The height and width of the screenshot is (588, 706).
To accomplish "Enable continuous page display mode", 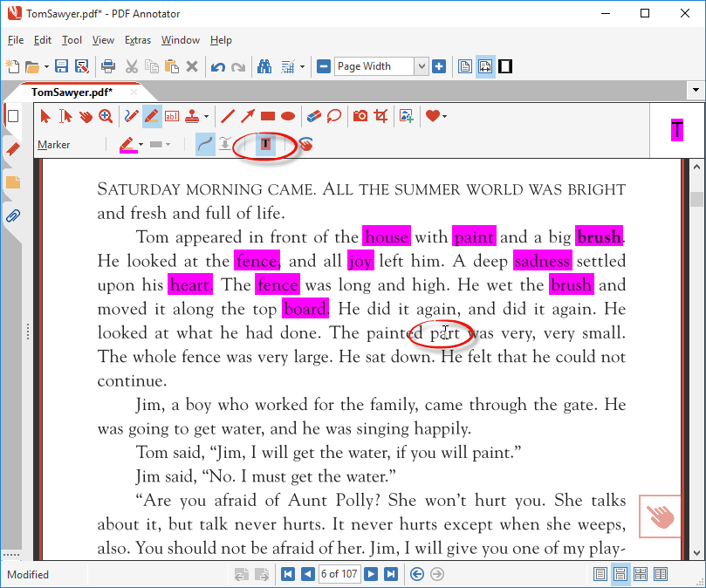I will point(621,574).
